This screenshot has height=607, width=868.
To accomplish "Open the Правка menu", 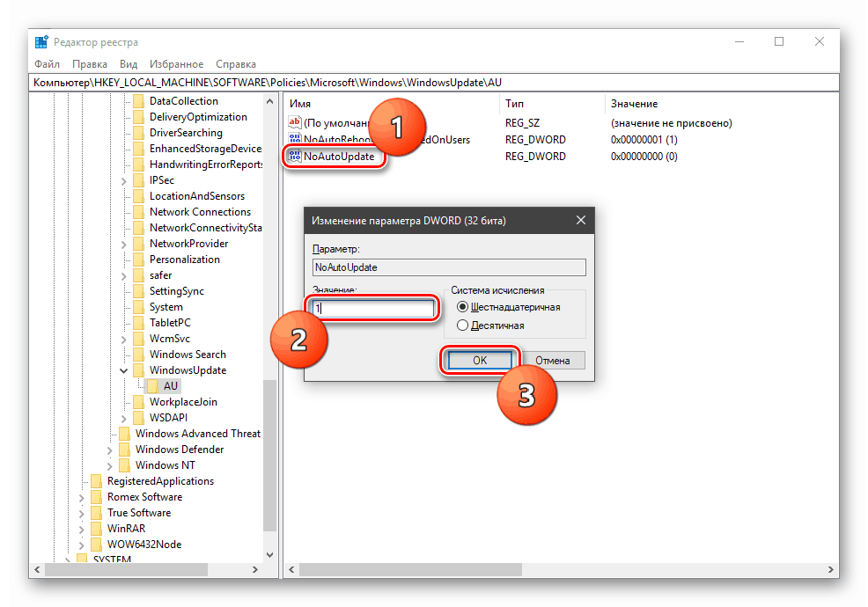I will click(90, 64).
